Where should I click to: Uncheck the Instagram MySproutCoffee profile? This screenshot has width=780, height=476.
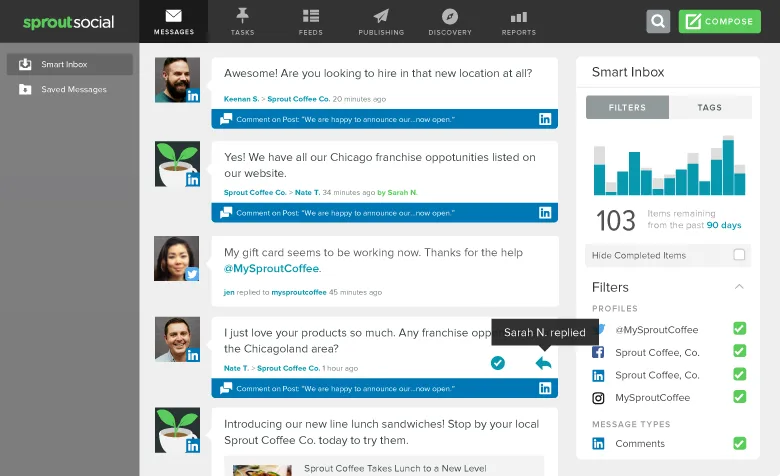(x=740, y=397)
